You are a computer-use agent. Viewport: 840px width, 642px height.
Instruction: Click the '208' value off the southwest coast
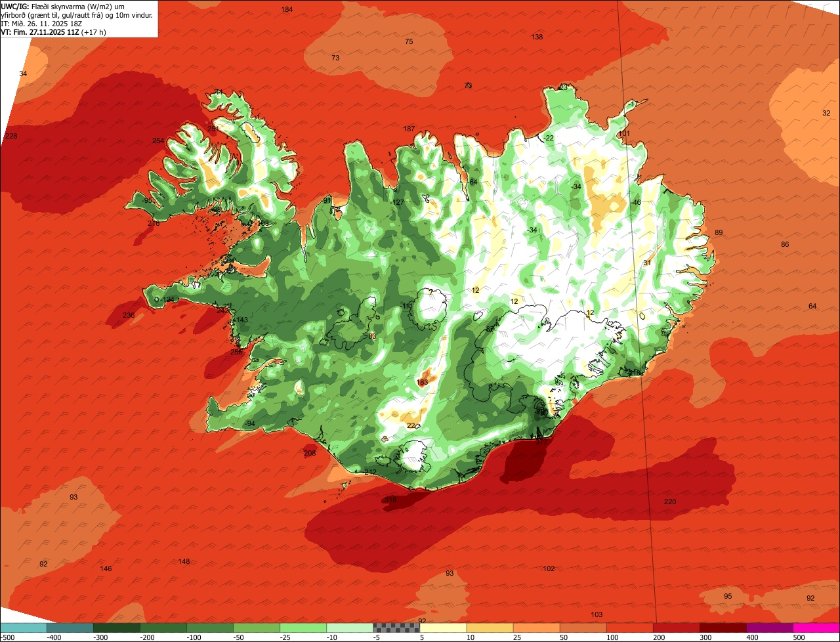(310, 453)
